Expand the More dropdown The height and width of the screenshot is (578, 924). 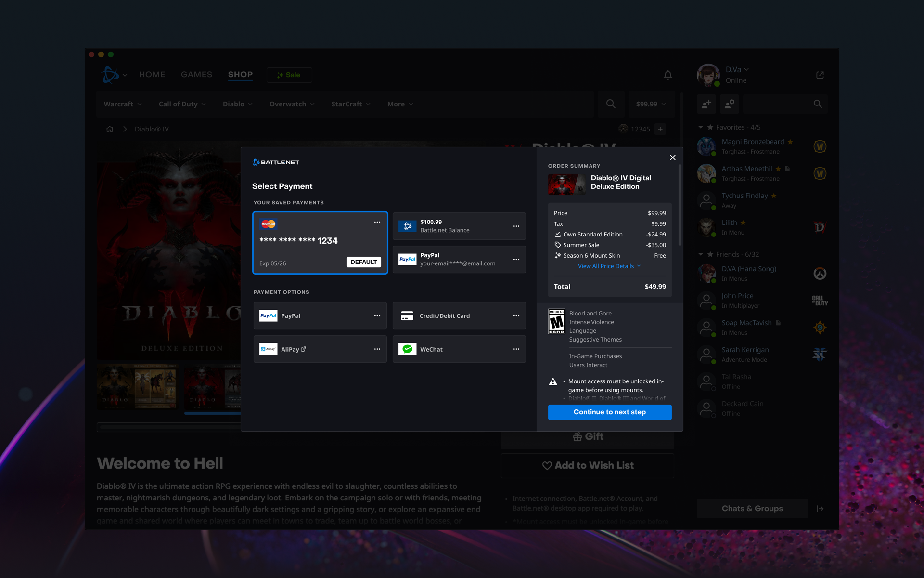(x=400, y=104)
